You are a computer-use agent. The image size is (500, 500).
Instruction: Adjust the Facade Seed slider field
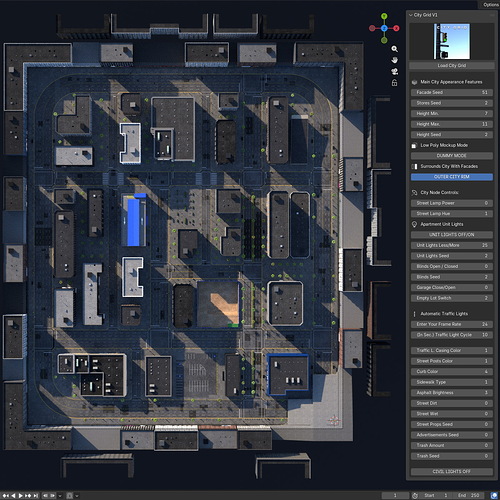(452, 92)
